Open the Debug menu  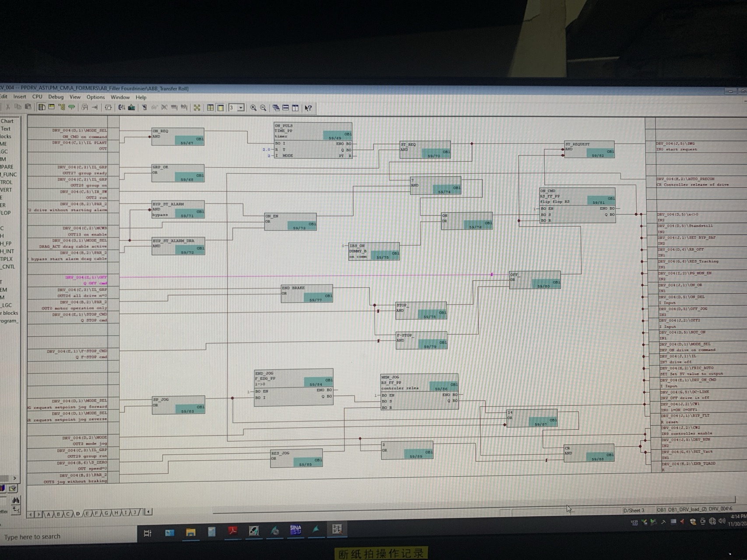pos(56,97)
